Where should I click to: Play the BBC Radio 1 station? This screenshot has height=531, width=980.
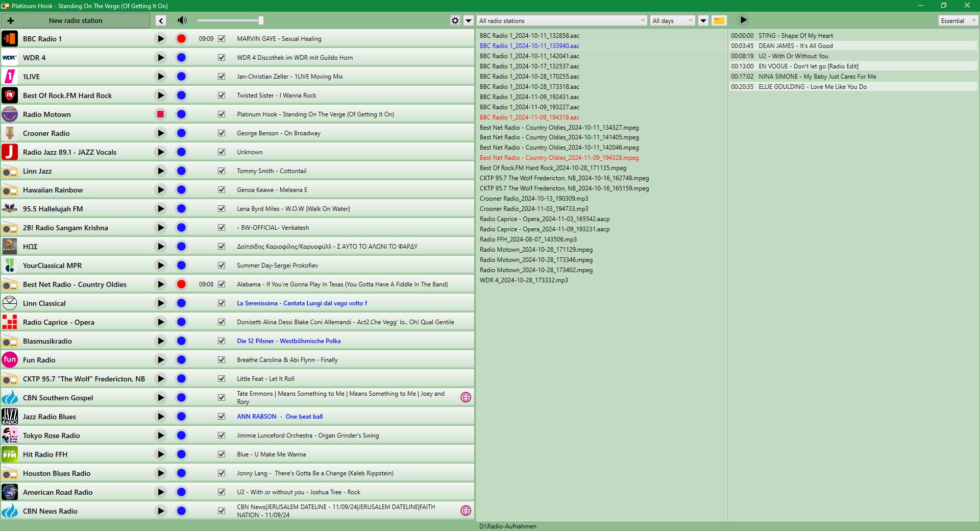click(x=161, y=39)
